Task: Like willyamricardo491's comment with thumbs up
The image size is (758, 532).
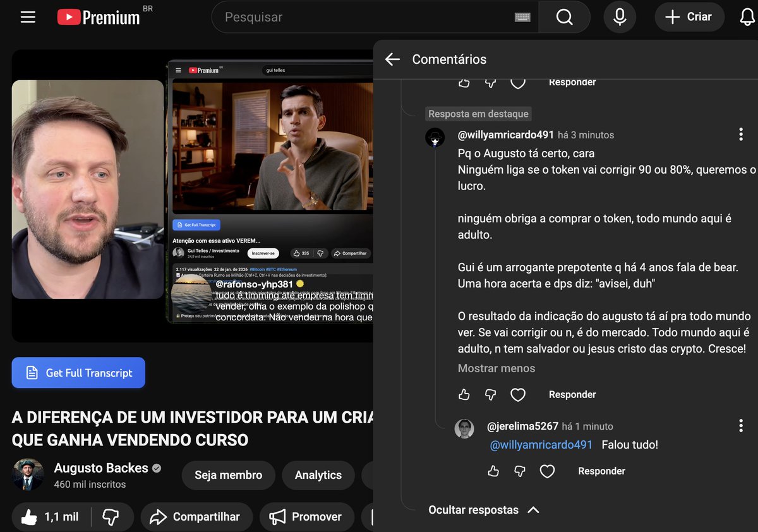Action: [x=464, y=394]
